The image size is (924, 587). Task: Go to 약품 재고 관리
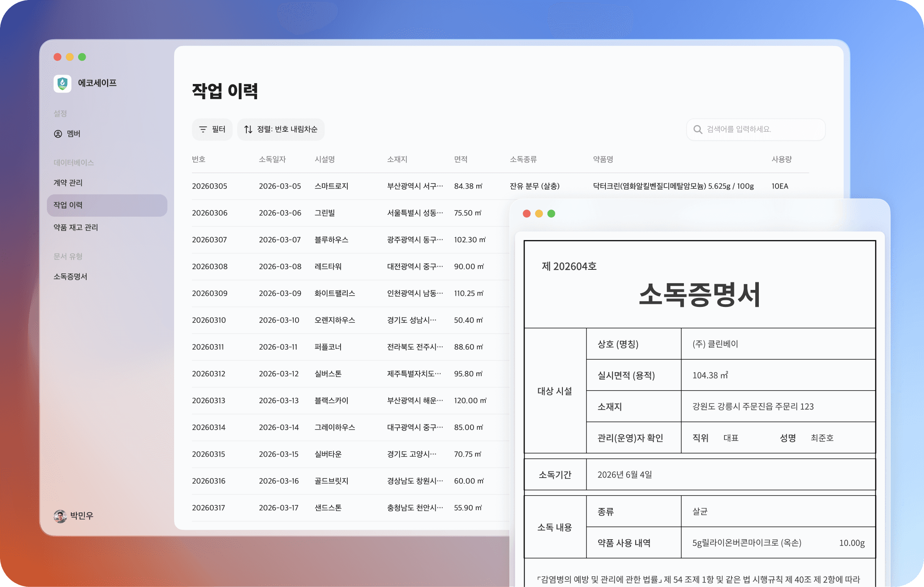(x=76, y=227)
